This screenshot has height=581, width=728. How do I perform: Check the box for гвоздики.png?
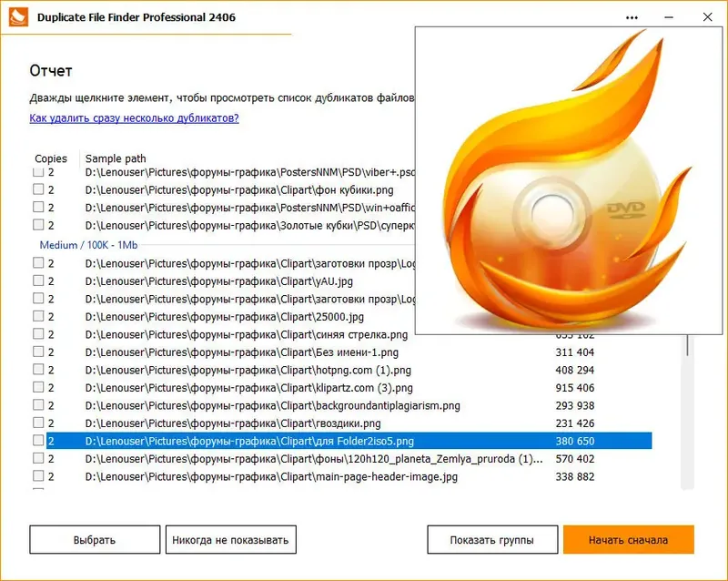pyautogui.click(x=38, y=423)
